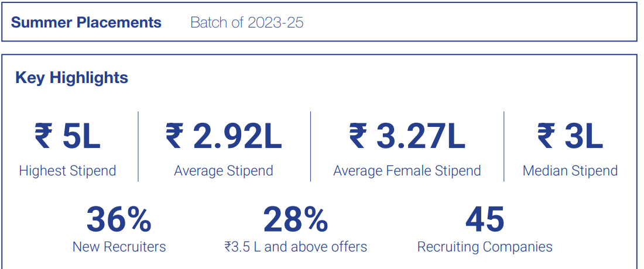
Task: Click the ₹ 3L median figure
Action: tap(570, 136)
